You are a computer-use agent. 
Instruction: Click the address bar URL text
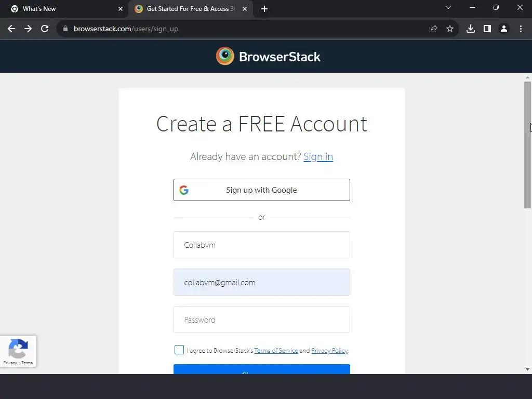pyautogui.click(x=126, y=29)
